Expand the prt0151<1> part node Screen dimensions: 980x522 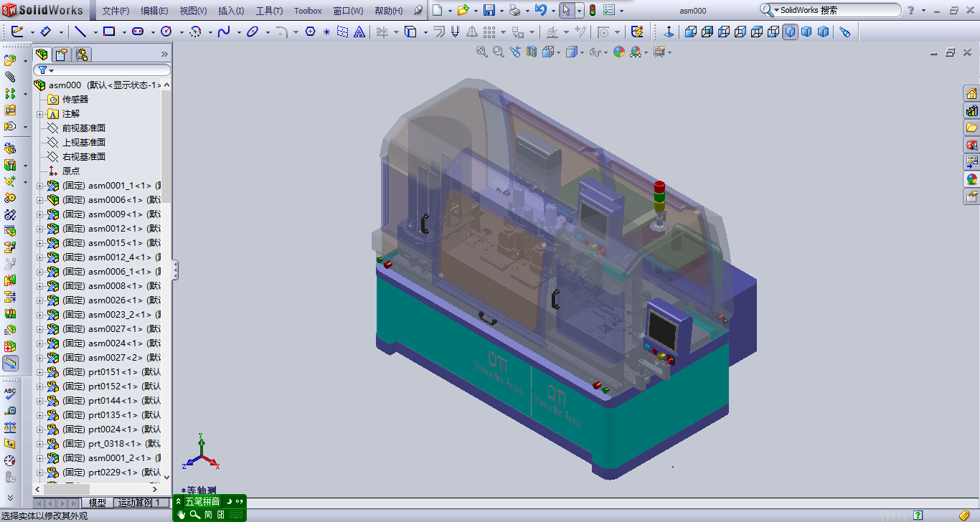click(40, 372)
